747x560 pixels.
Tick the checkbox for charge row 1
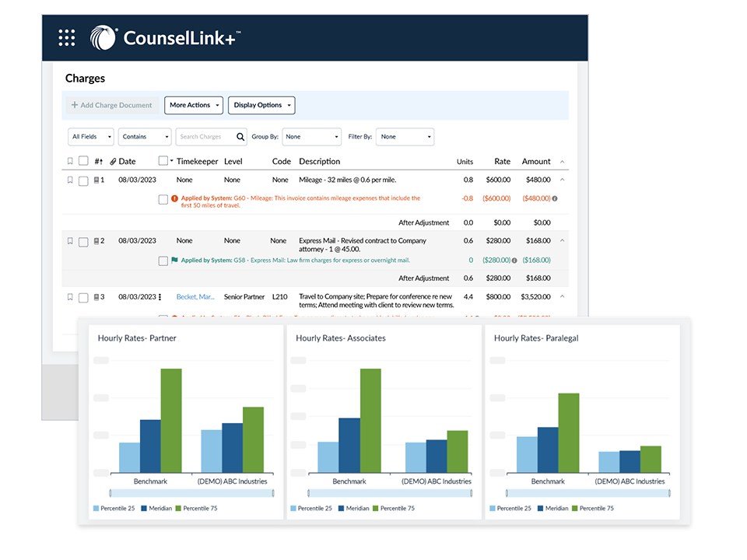83,180
